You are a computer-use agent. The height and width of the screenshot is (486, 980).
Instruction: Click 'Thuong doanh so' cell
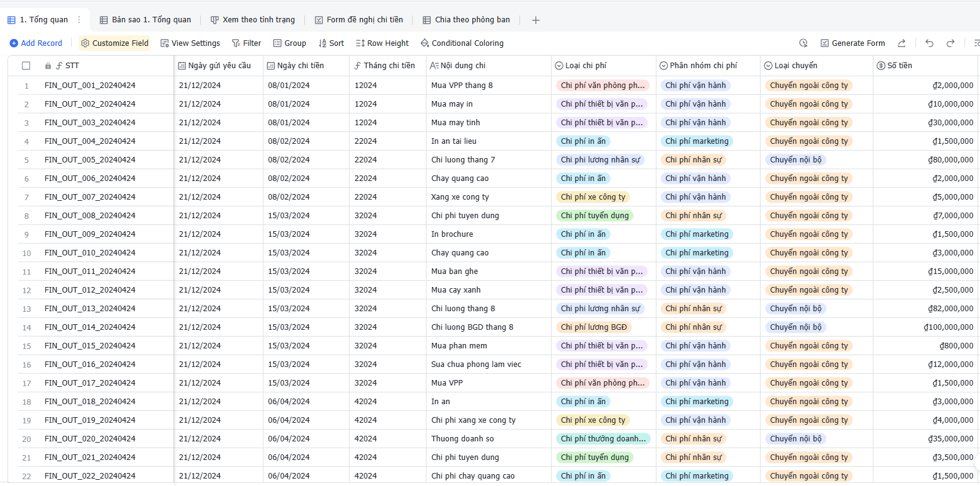point(488,439)
